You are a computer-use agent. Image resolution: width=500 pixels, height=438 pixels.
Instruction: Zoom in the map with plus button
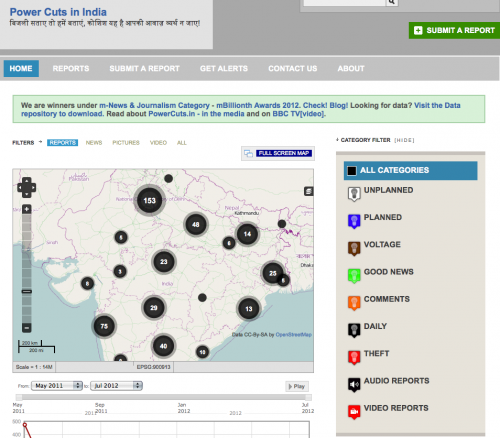(27, 209)
